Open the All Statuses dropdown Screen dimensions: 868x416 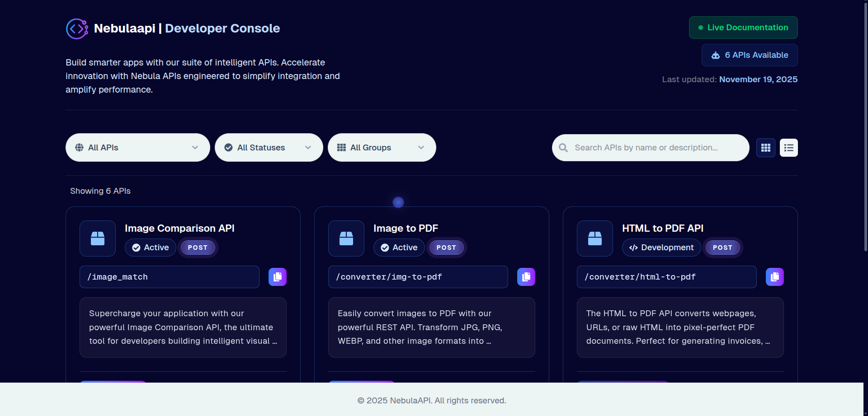click(x=269, y=147)
